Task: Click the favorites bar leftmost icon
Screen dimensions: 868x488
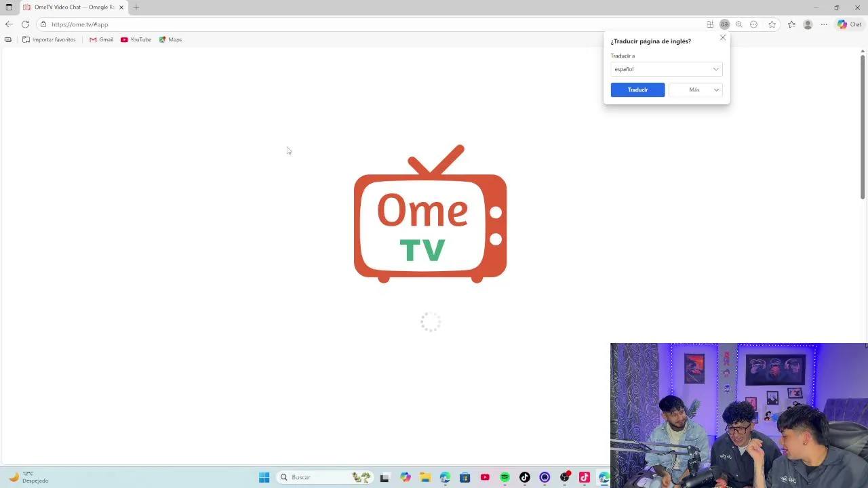Action: [x=8, y=40]
